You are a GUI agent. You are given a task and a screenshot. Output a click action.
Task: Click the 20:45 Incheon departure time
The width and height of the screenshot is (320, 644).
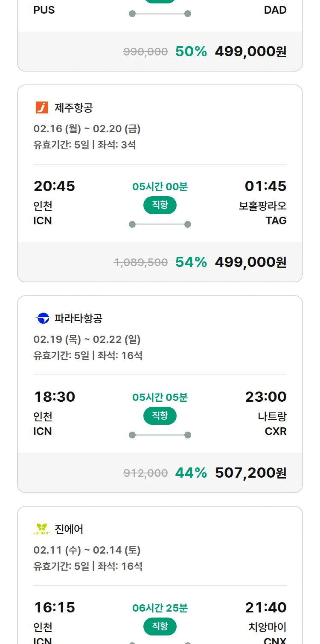(x=54, y=186)
